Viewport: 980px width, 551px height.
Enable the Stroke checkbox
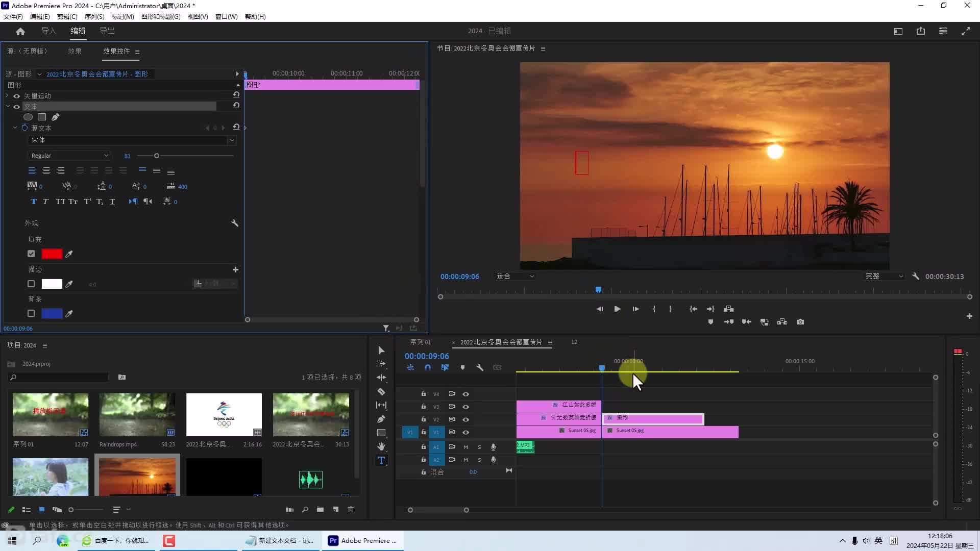(x=31, y=284)
